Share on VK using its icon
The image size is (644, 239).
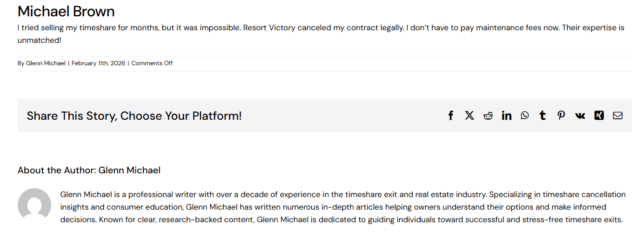click(x=580, y=116)
